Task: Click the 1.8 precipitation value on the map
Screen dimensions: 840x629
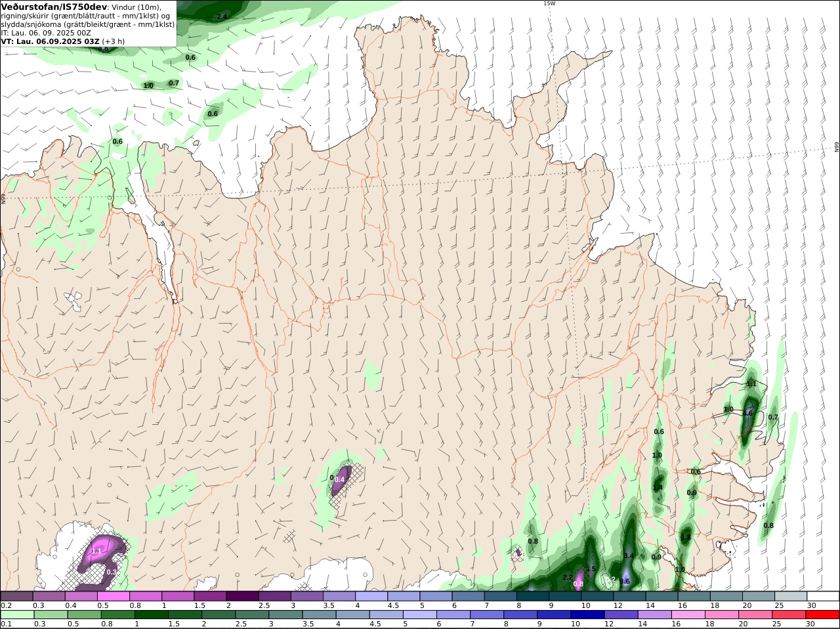Action: (x=686, y=536)
